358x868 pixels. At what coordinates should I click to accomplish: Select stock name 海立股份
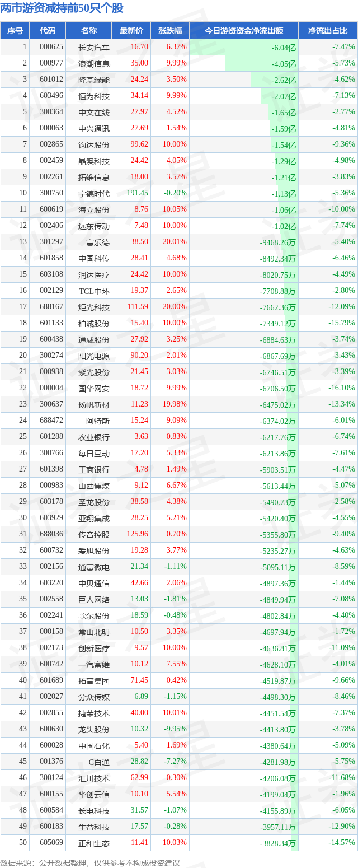pyautogui.click(x=94, y=210)
